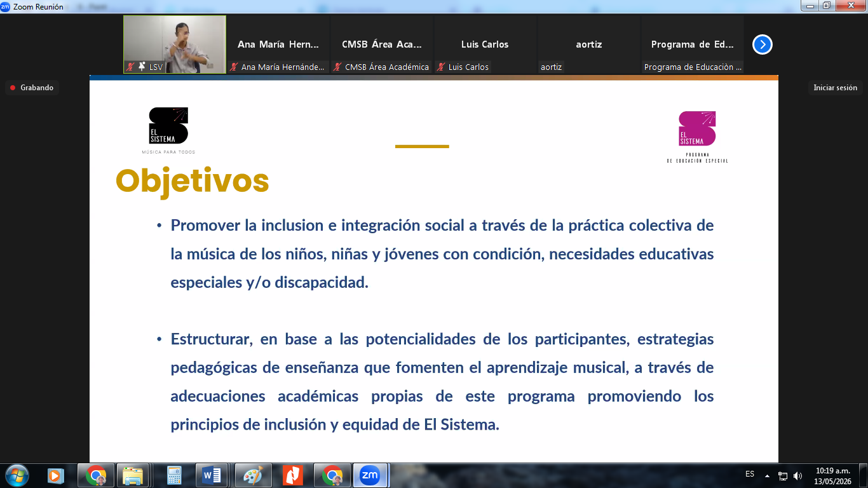Screen dimensions: 868x488
Task: Select Ana María Hernández participant tile
Action: [278, 44]
